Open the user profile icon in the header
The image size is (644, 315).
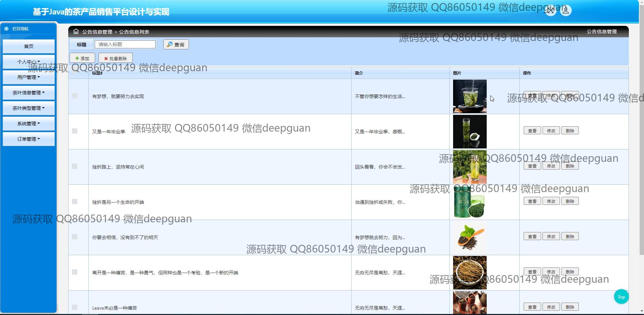point(566,11)
